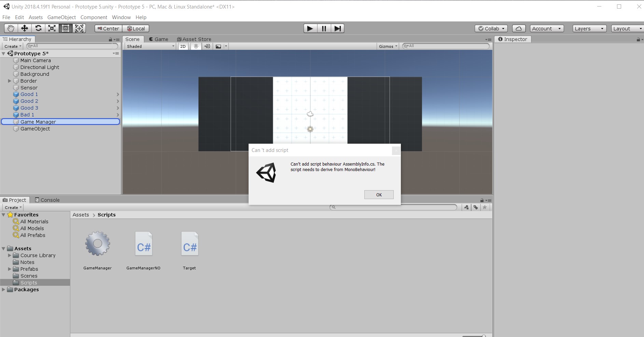Screen dimensions: 644x337
Task: Select the Move tool
Action: (25, 28)
